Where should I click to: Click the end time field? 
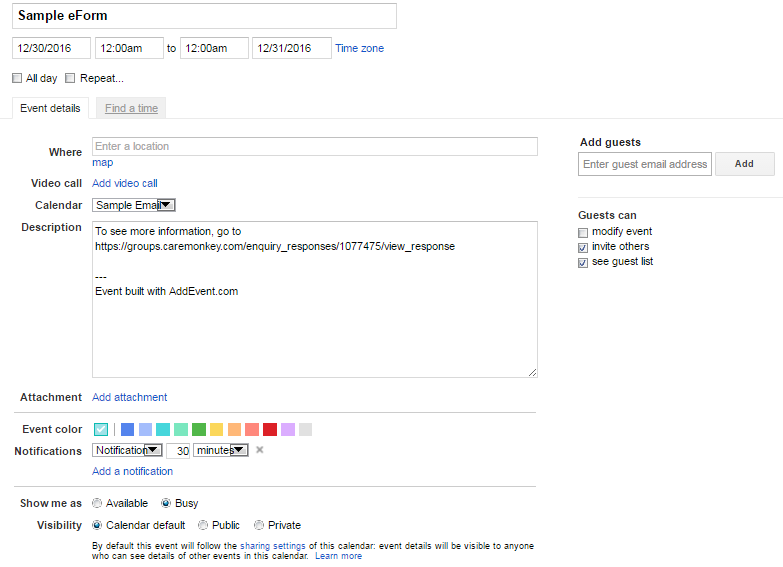214,48
